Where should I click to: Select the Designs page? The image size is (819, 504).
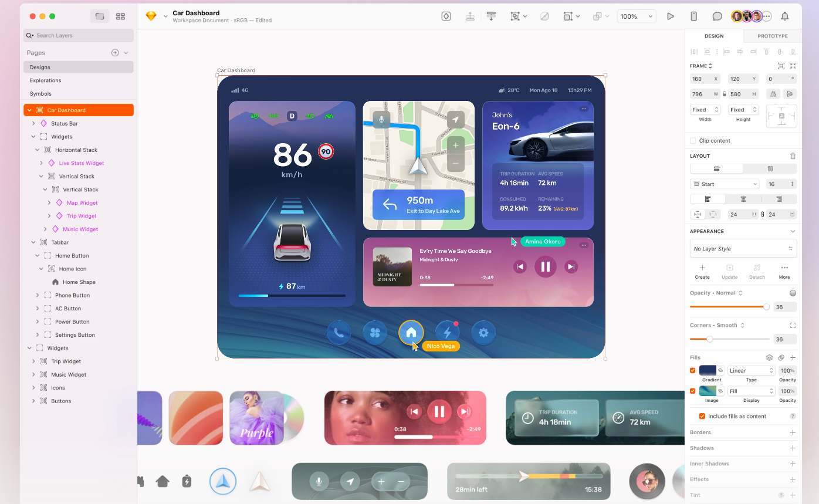coord(79,67)
